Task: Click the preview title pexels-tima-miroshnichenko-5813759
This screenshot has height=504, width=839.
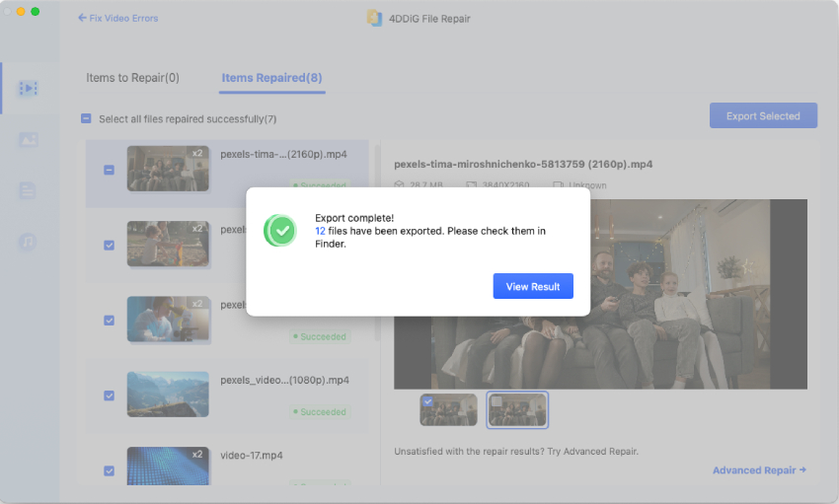Action: [x=523, y=165]
